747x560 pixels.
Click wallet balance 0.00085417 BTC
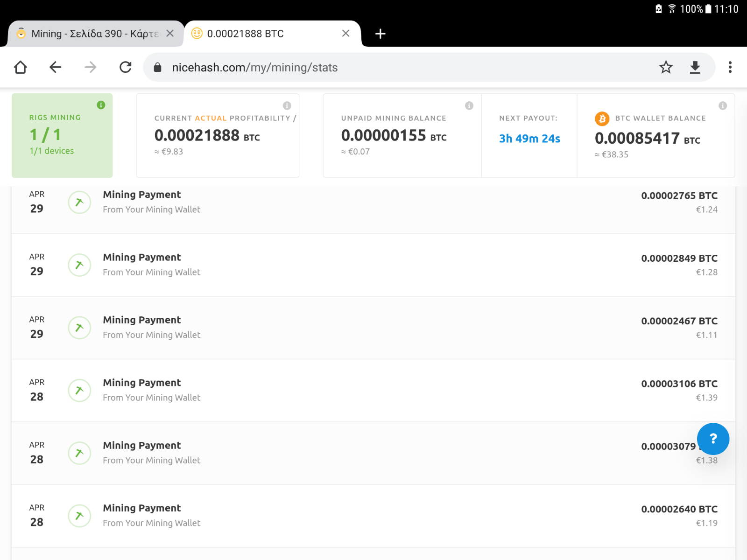[x=648, y=138]
